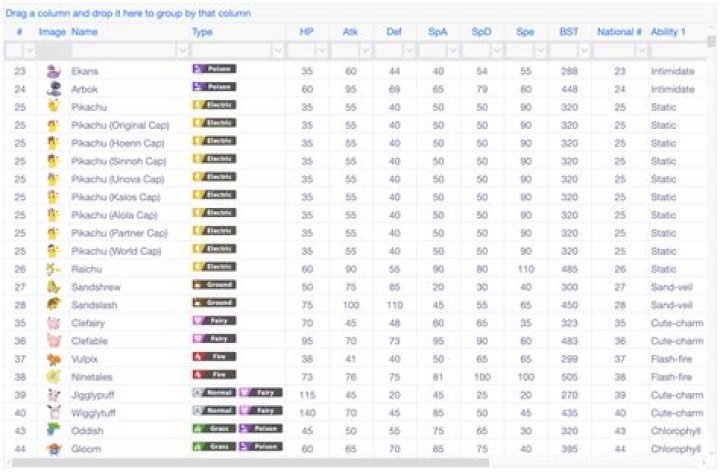This screenshot has width=720, height=472.
Task: Click Oddish's Grass type badge
Action: pyautogui.click(x=214, y=428)
